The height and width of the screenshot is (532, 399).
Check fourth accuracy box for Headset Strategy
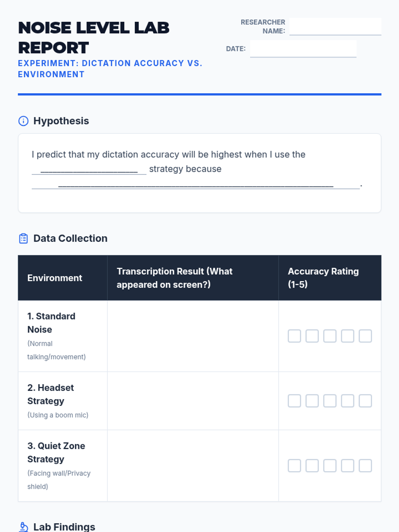(347, 401)
